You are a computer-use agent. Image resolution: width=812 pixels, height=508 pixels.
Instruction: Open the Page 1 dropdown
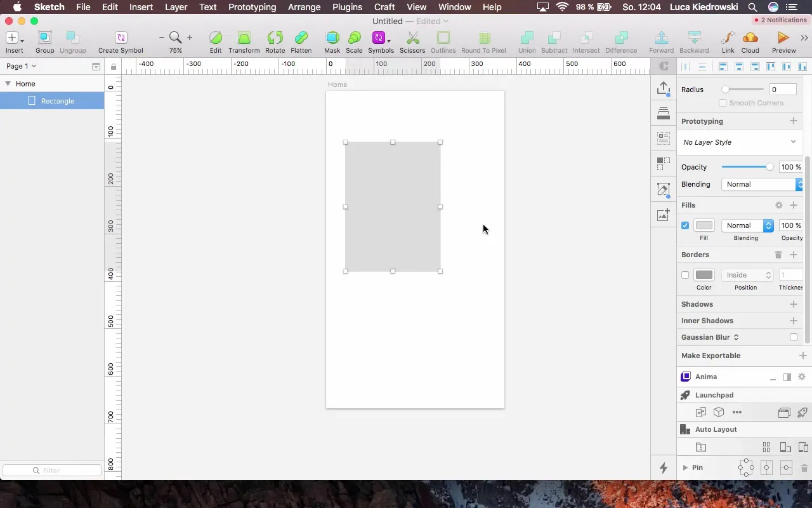click(21, 66)
